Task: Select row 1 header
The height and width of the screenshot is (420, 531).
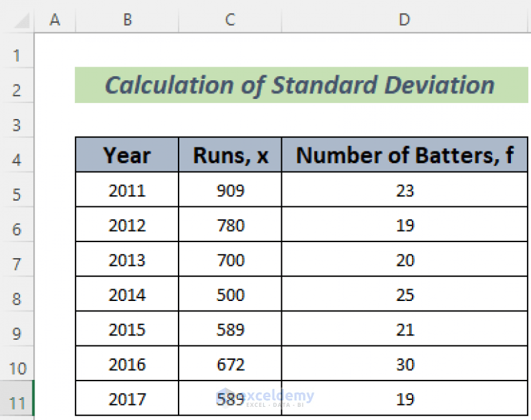Action: [17, 51]
